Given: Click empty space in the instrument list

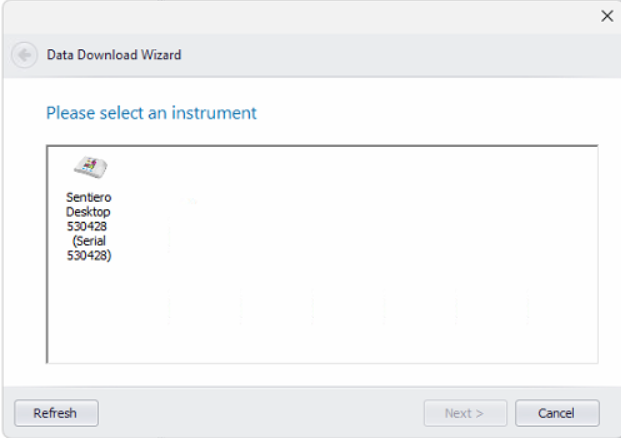Looking at the screenshot, I should 356,253.
